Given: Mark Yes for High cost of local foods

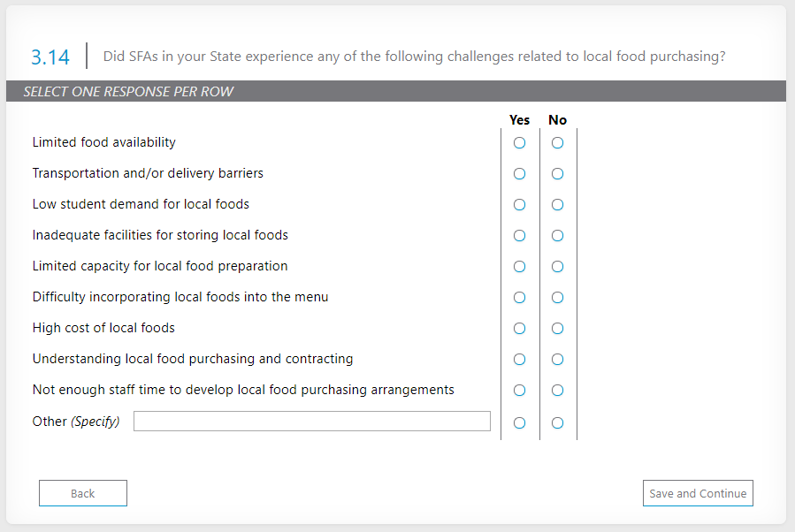Looking at the screenshot, I should [519, 329].
